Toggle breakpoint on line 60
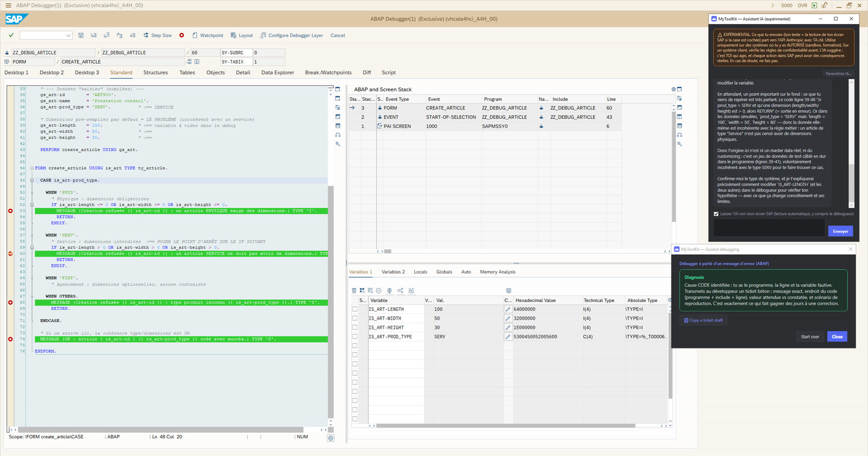868x456 pixels. (11, 254)
